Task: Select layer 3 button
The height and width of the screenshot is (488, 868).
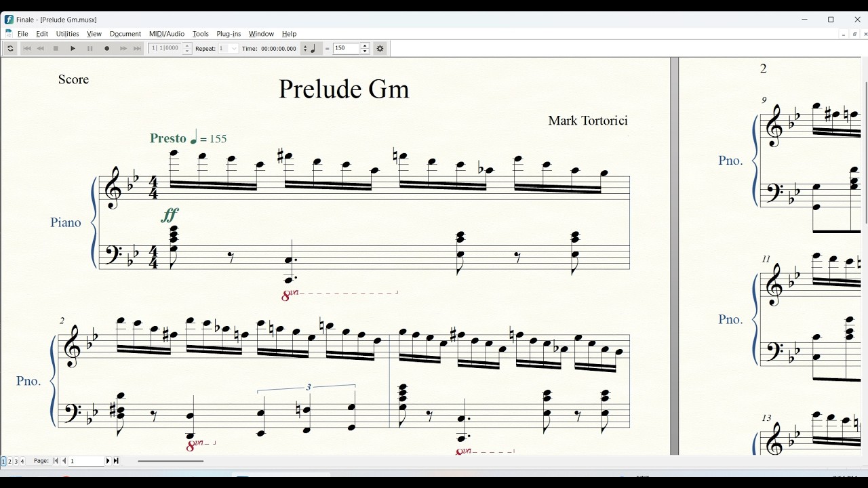Action: pyautogui.click(x=16, y=461)
